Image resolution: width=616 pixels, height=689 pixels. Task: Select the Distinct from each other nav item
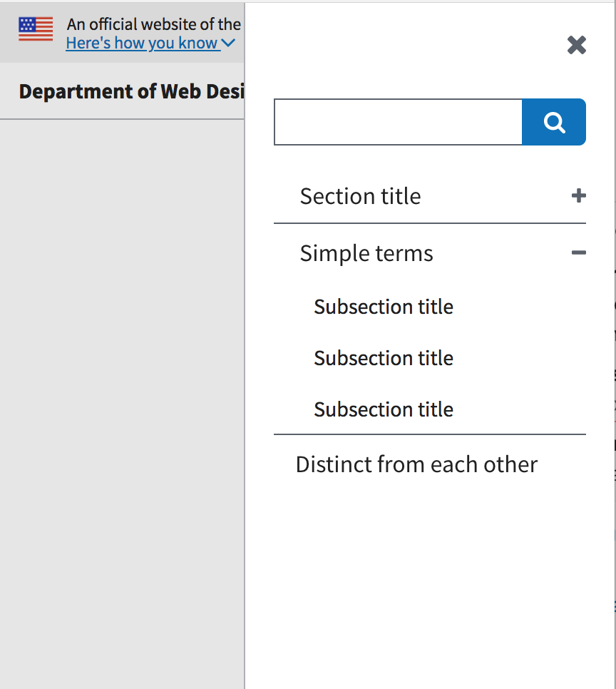[416, 464]
